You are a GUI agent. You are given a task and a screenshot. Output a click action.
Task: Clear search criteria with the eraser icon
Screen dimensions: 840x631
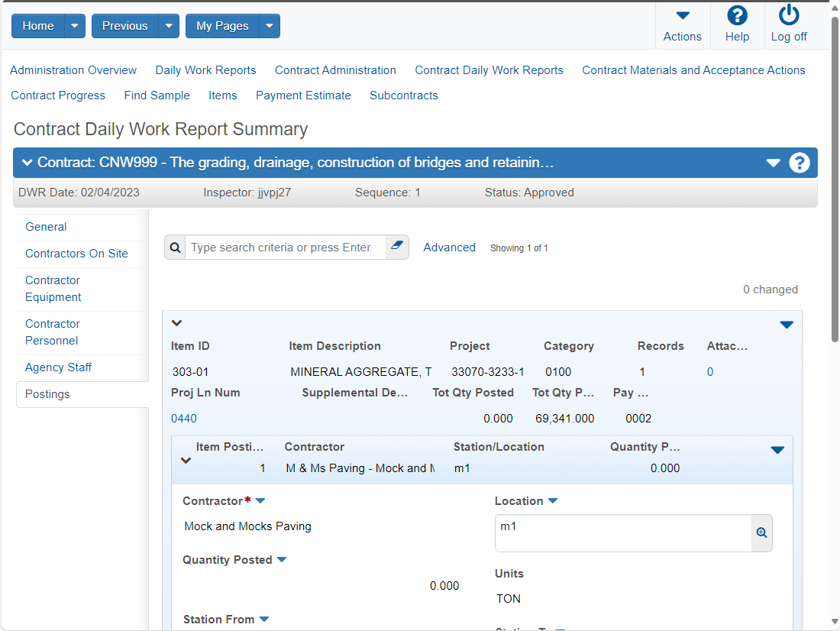click(x=397, y=245)
